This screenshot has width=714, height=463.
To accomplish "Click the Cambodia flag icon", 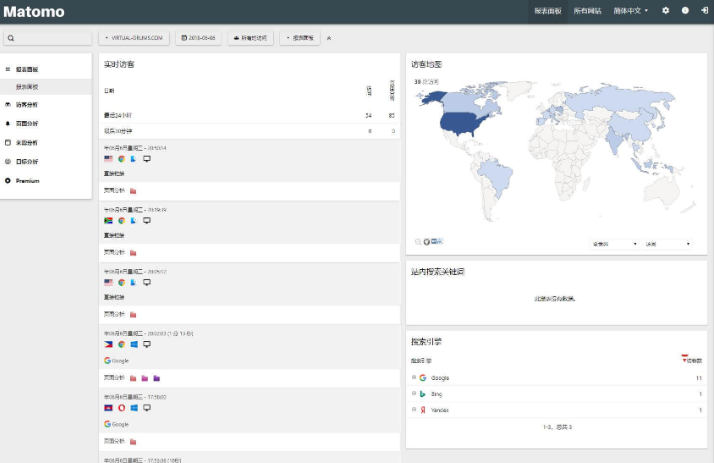I will pos(108,408).
